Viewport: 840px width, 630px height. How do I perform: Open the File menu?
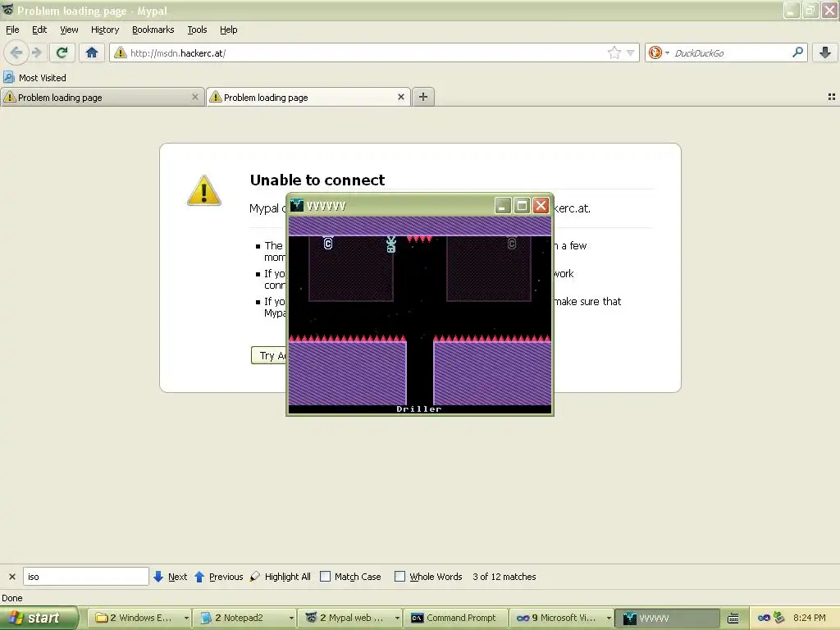click(12, 30)
